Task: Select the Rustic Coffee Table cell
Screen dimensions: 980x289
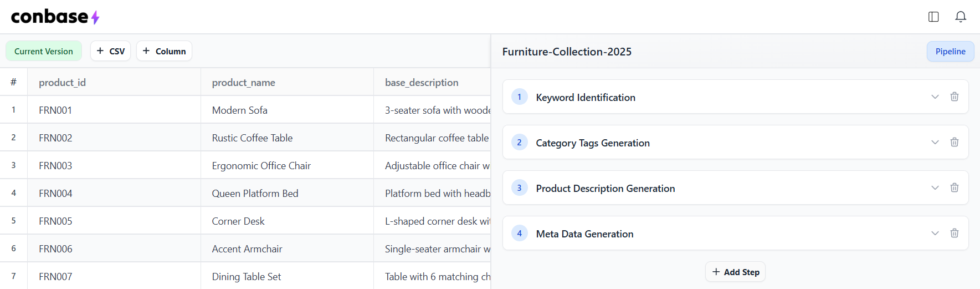Action: click(x=287, y=138)
